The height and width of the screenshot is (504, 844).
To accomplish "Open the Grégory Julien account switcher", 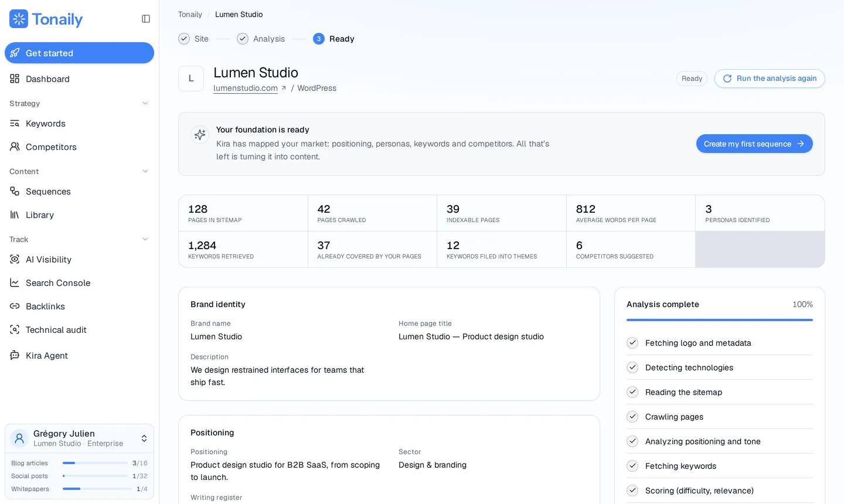I will (79, 438).
